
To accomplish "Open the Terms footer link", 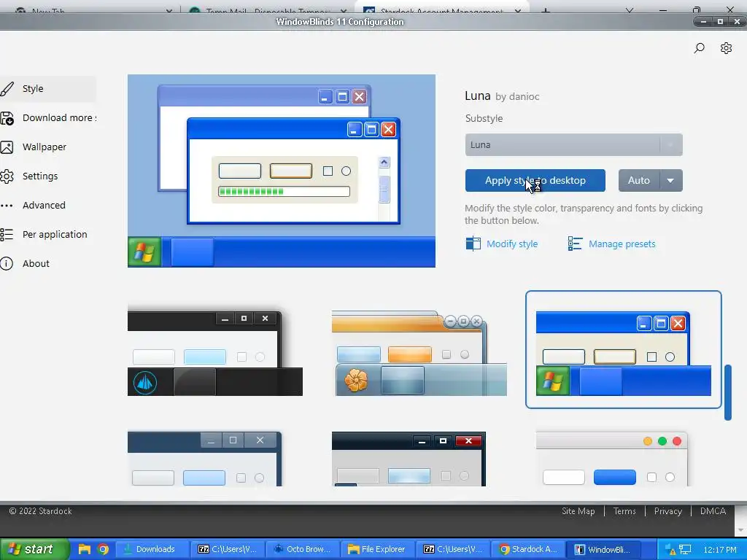I will pos(624,511).
